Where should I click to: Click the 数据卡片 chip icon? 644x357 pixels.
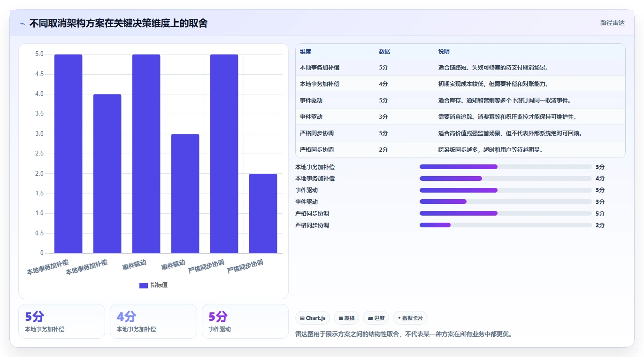399,318
